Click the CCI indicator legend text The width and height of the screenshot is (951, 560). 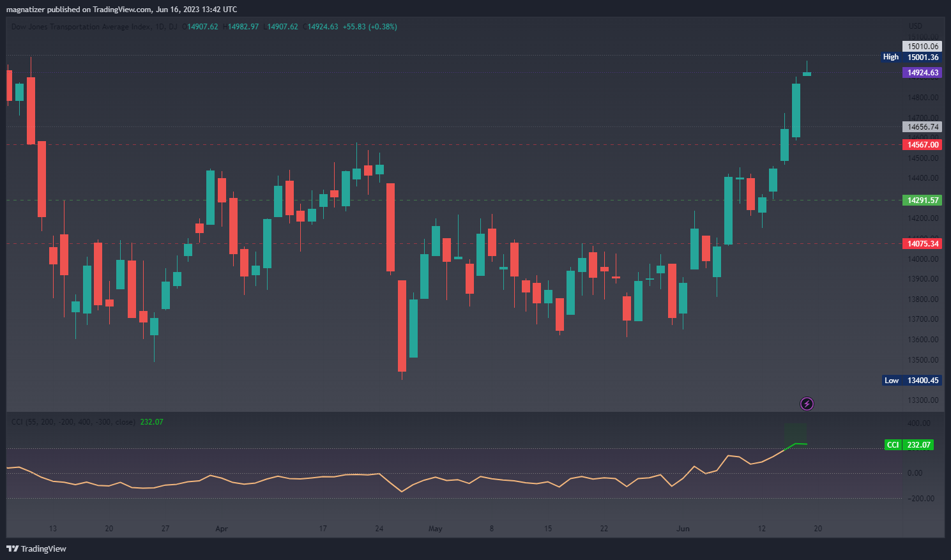pos(73,422)
